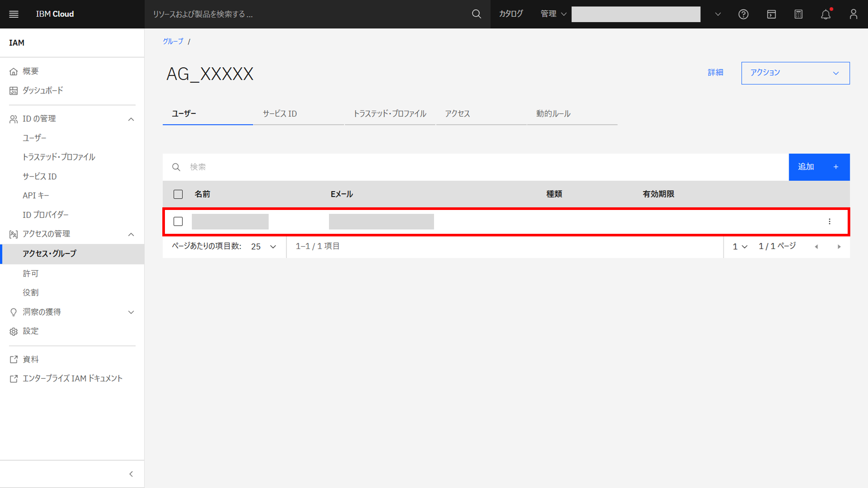Open the user profile avatar icon
This screenshot has height=488, width=868.
point(853,14)
